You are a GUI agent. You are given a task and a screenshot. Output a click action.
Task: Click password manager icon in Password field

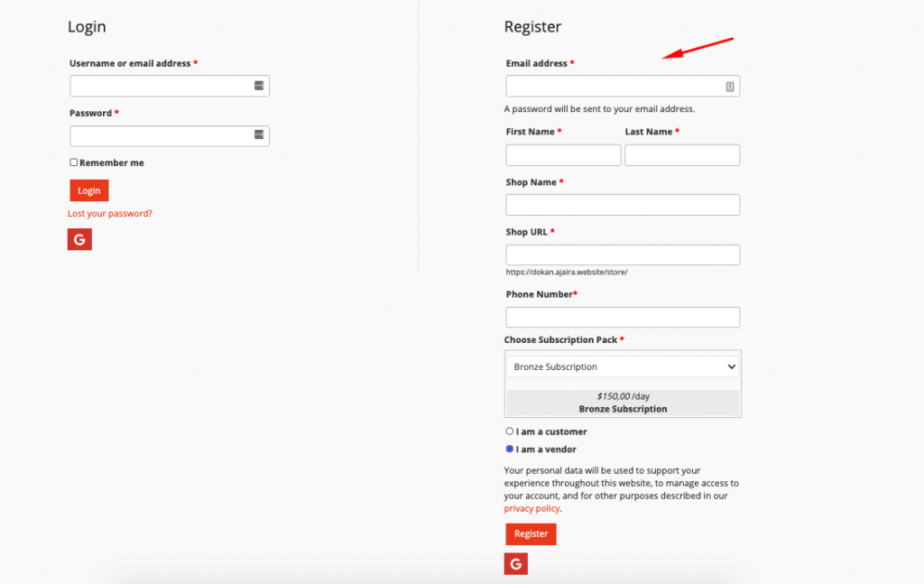point(259,134)
